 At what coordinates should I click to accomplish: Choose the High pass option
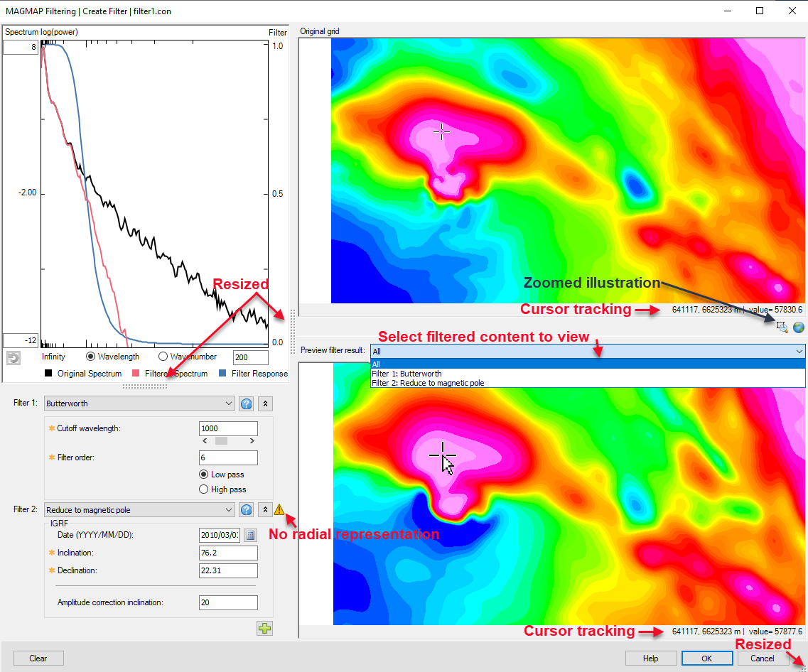(204, 489)
